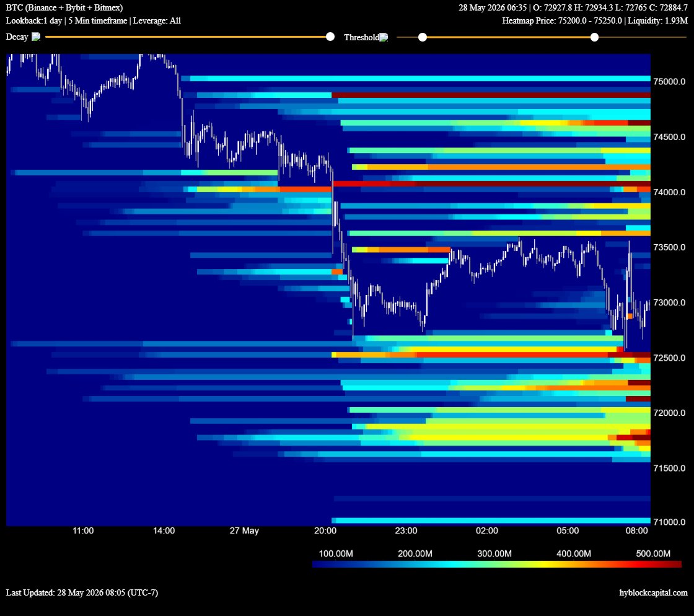Click the 71500.0 price axis label

(669, 468)
